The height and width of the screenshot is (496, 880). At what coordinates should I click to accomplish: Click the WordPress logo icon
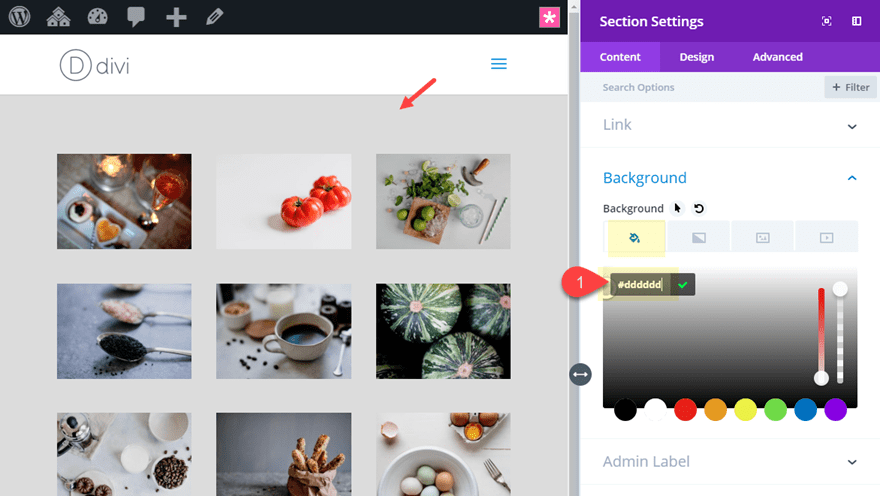pyautogui.click(x=20, y=17)
